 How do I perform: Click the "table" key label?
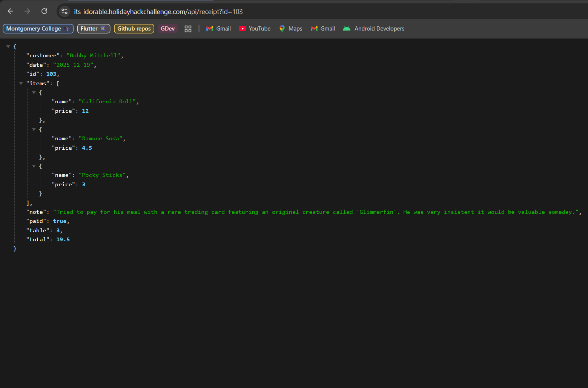(x=38, y=230)
